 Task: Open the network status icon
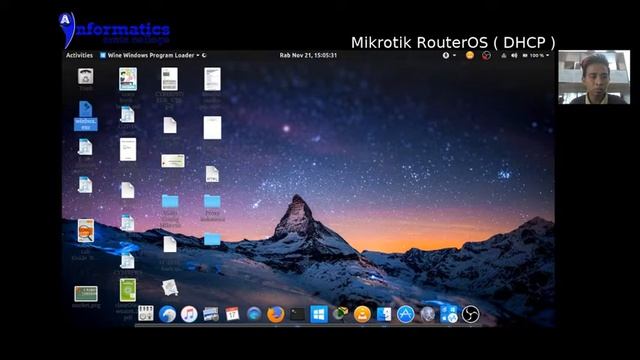pos(504,55)
